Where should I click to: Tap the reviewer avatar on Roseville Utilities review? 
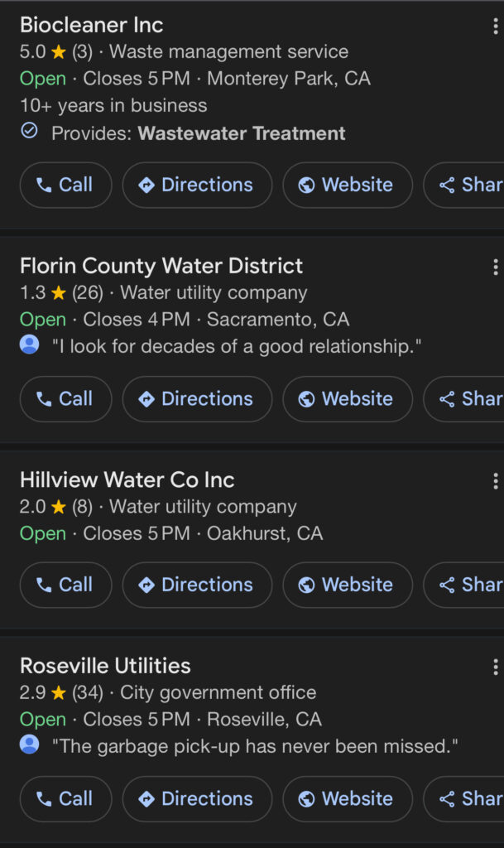point(30,745)
